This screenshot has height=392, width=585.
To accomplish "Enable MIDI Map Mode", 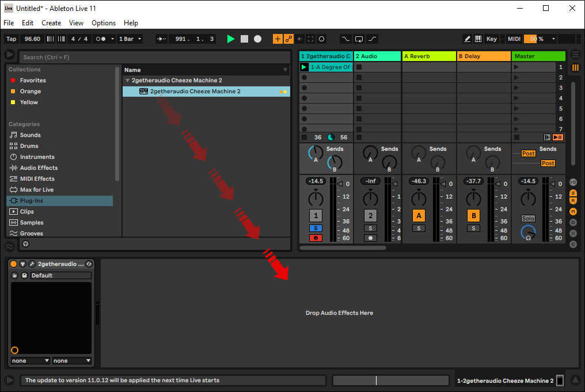I will click(x=514, y=39).
